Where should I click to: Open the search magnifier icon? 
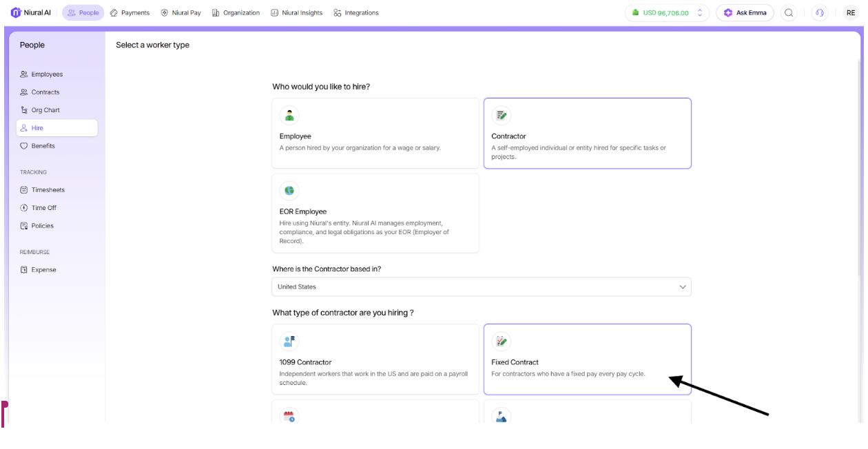point(789,12)
